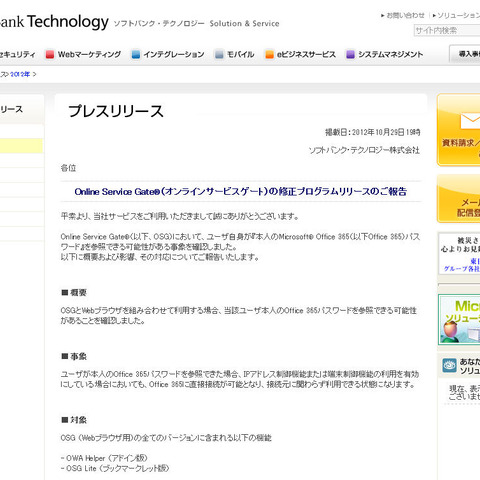
Task: Click the ■ 事象 section heading
Action: click(74, 356)
